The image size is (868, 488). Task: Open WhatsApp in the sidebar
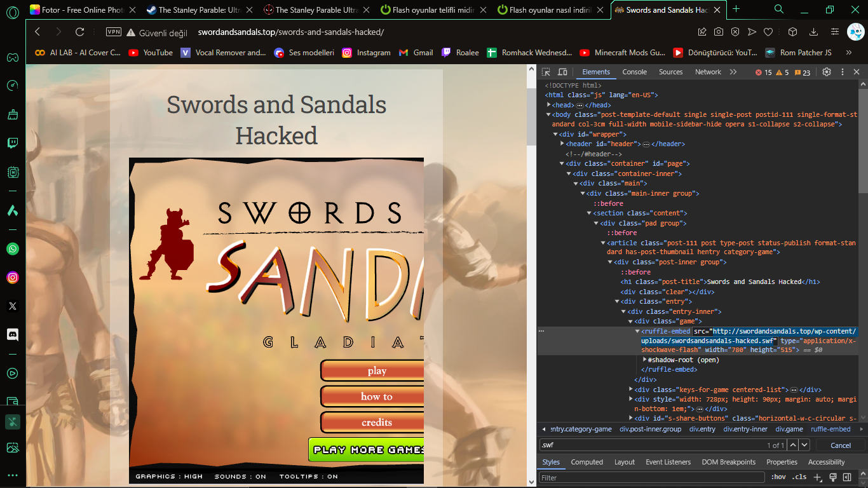click(x=13, y=248)
